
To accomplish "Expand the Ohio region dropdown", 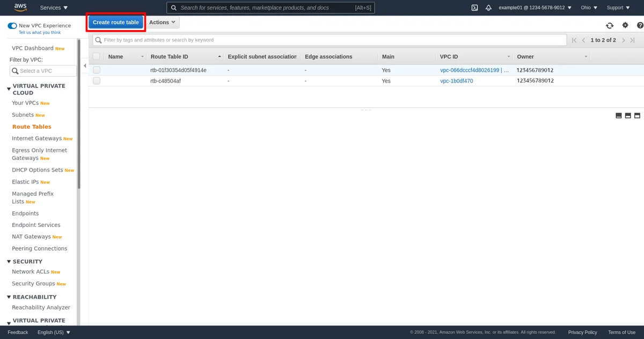I will (x=589, y=8).
